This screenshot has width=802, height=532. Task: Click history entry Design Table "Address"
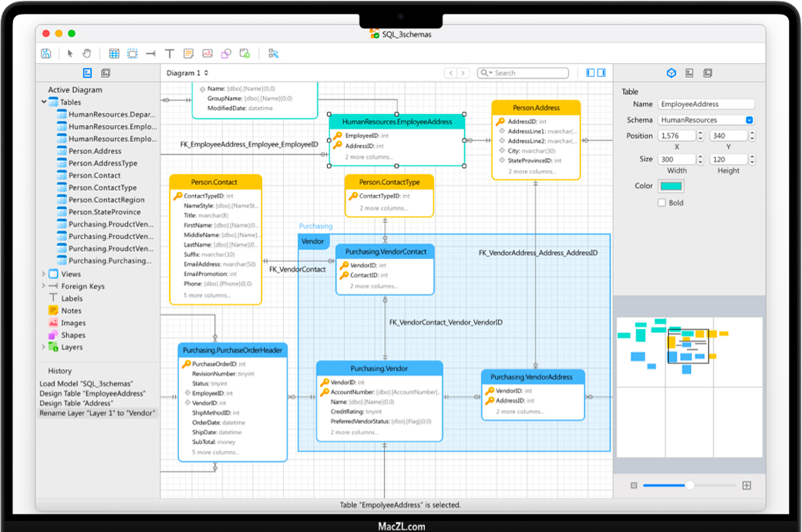pos(76,403)
